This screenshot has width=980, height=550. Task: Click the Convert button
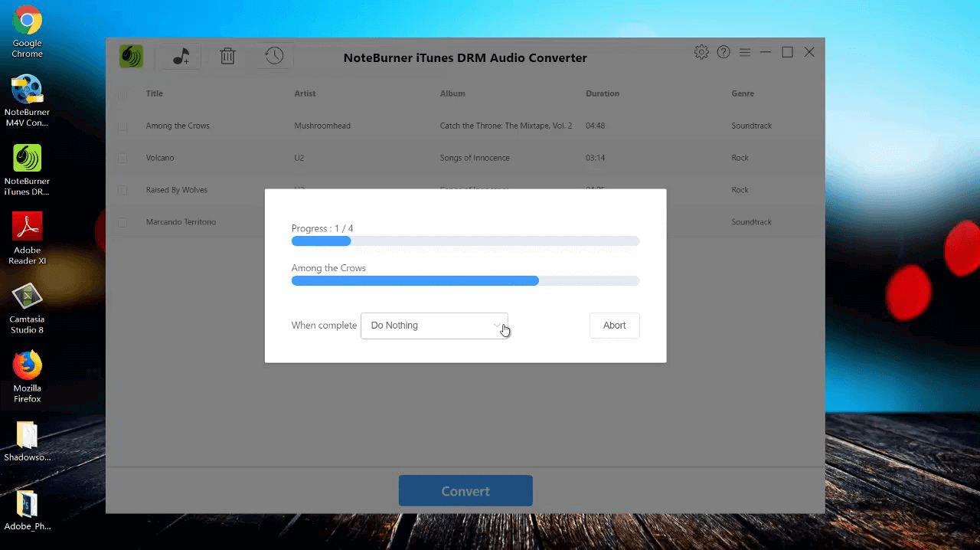[x=465, y=491]
